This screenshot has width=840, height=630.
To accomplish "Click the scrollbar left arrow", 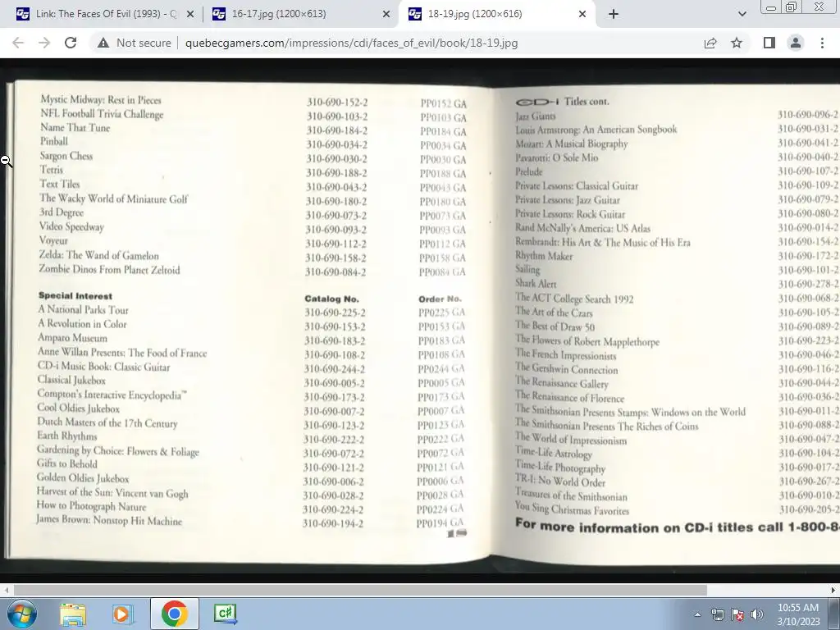I will (6, 591).
